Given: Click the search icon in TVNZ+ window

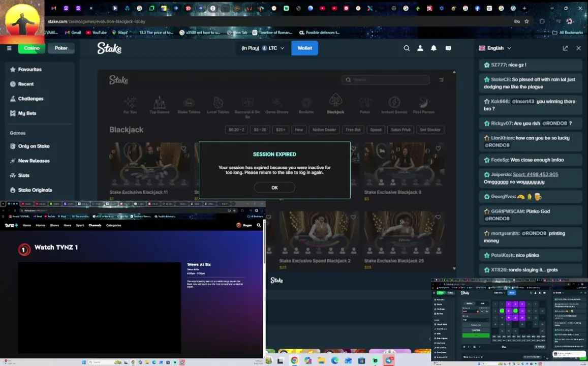Looking at the screenshot, I should (x=259, y=225).
